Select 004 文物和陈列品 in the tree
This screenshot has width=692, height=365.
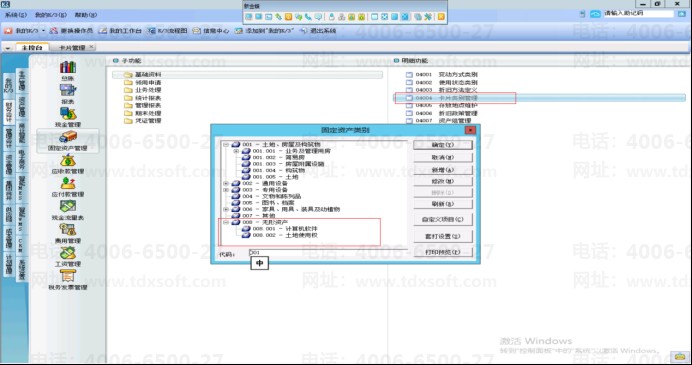(271, 196)
